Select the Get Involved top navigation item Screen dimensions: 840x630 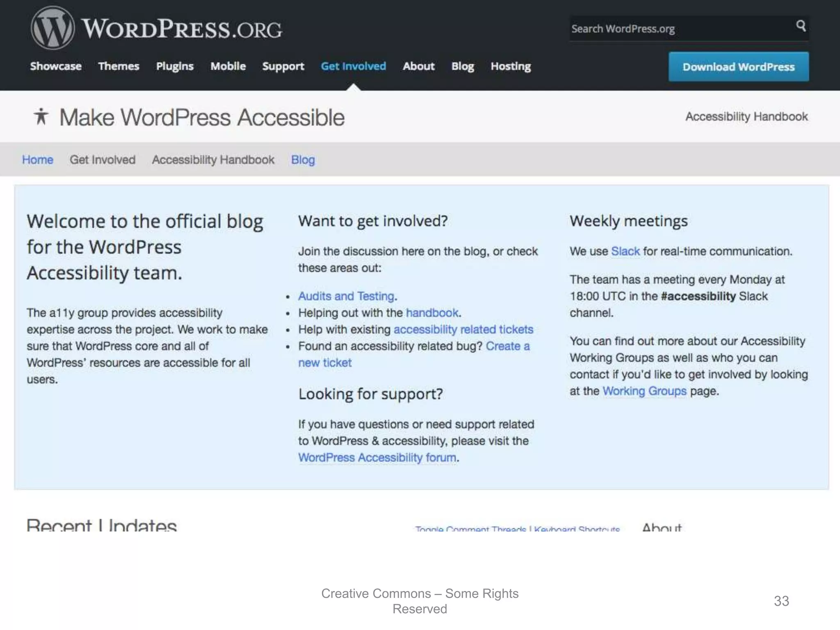[x=353, y=66]
